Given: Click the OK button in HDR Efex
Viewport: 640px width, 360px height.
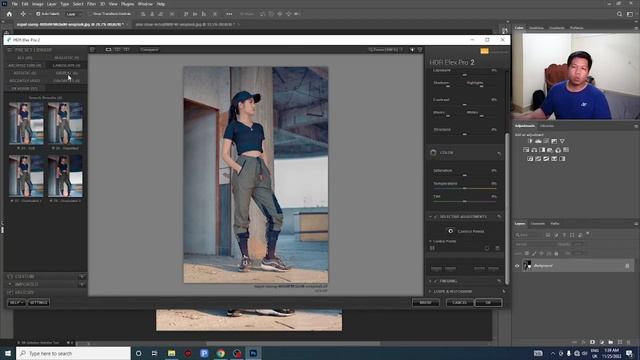Looking at the screenshot, I should pos(488,302).
